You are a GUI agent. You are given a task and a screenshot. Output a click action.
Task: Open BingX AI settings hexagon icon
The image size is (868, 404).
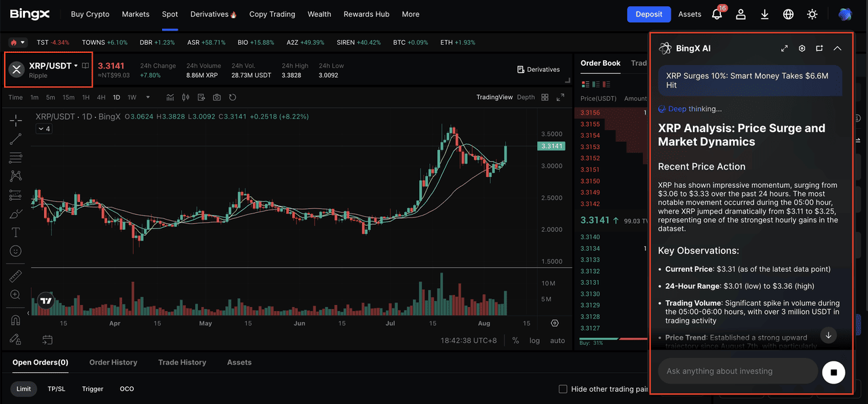(x=802, y=48)
